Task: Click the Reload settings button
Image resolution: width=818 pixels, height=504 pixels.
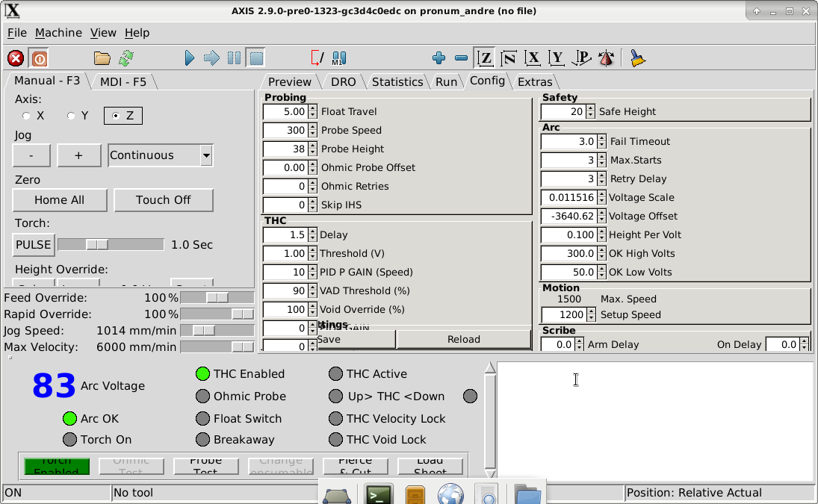Action: click(464, 339)
